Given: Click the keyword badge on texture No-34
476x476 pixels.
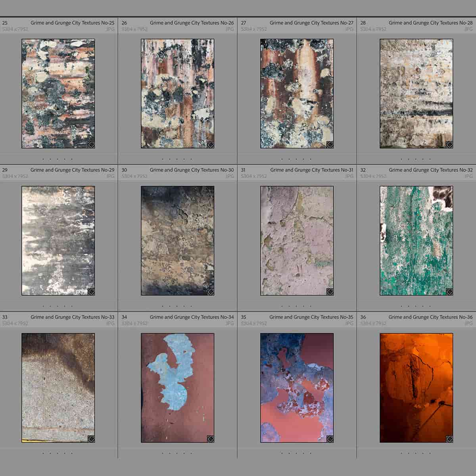Looking at the screenshot, I should (x=211, y=438).
